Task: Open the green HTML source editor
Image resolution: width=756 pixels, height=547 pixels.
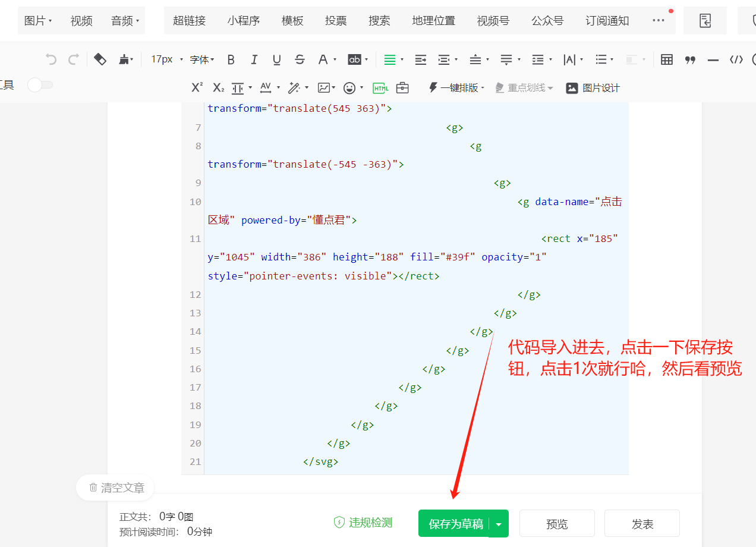Action: (x=381, y=88)
